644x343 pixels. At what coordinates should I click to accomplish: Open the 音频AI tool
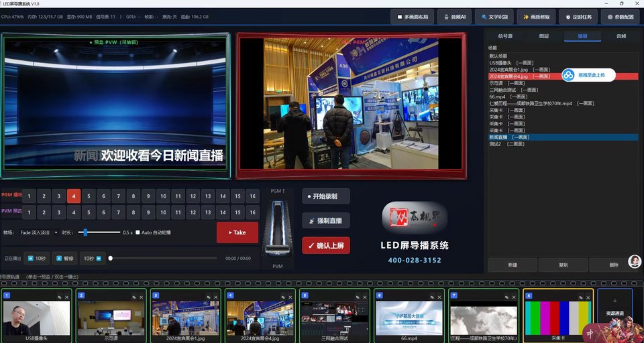[454, 17]
